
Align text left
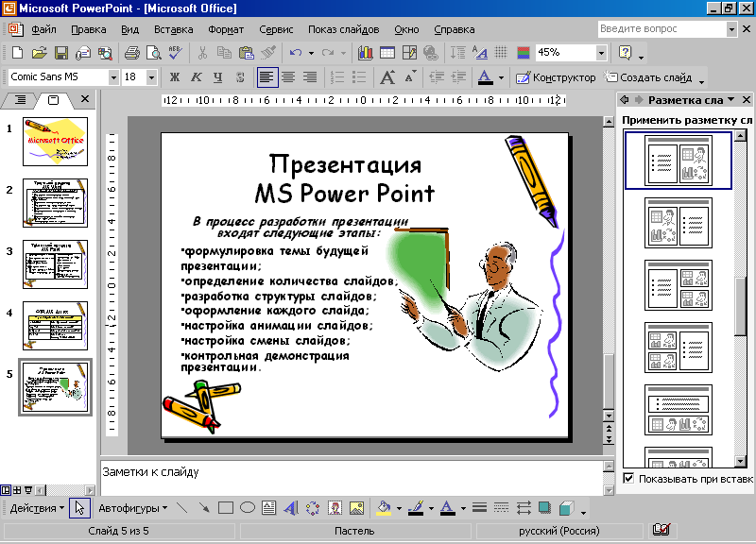click(x=267, y=77)
